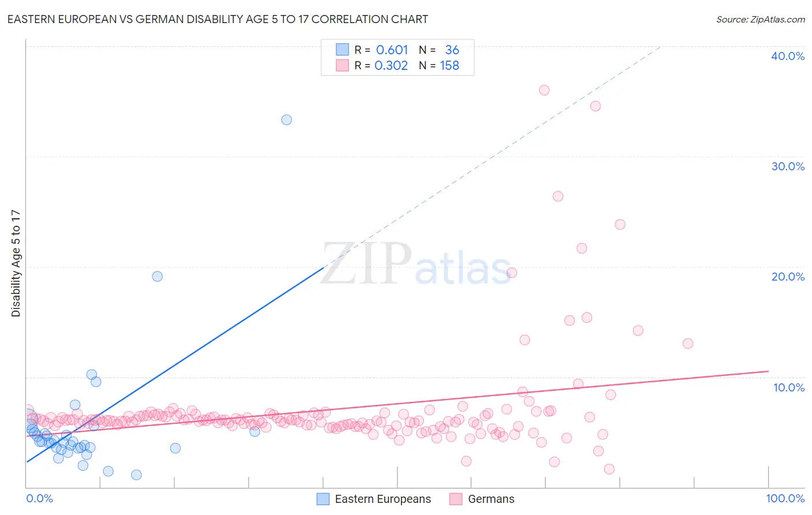This screenshot has height=515, width=812.
Task: Click the blue swatch in the R = 0.601 legend
Action: pos(342,50)
